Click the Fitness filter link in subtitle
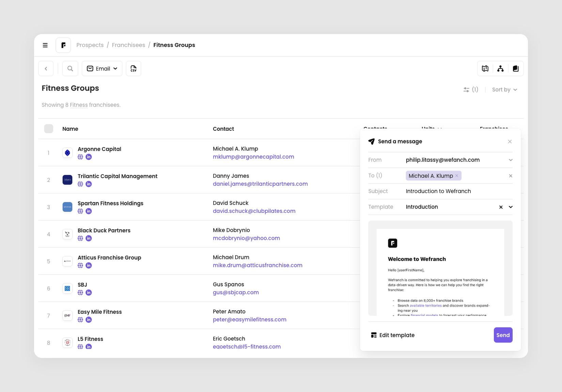This screenshot has width=562, height=392. pos(79,105)
